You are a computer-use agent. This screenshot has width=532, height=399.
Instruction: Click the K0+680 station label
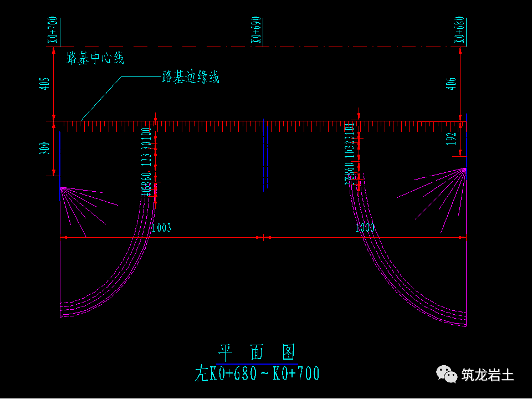pos(459,30)
